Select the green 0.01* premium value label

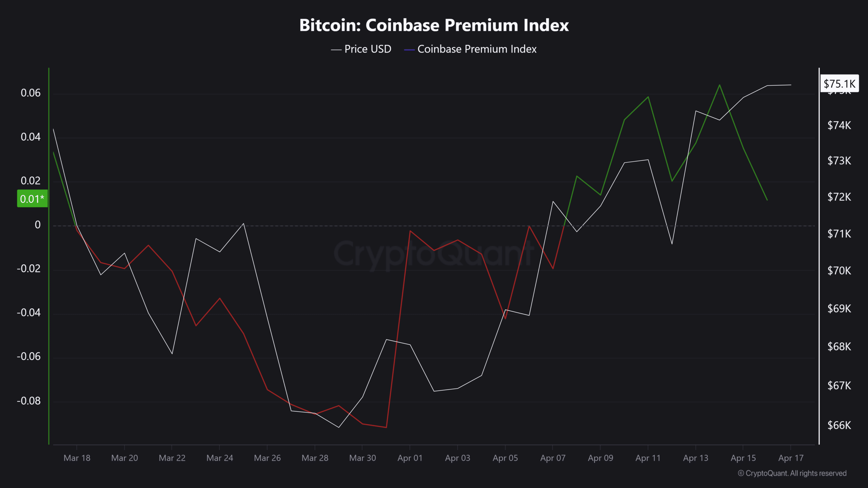point(32,199)
